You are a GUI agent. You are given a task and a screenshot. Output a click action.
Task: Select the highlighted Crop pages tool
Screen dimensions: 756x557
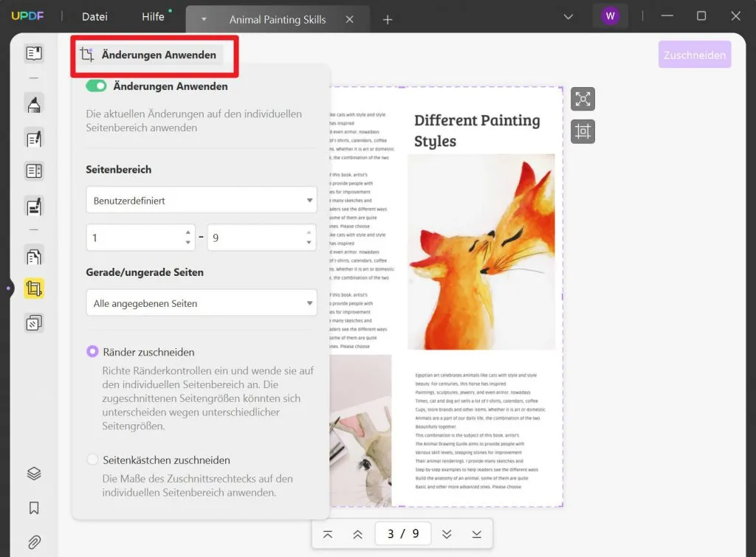click(x=34, y=288)
